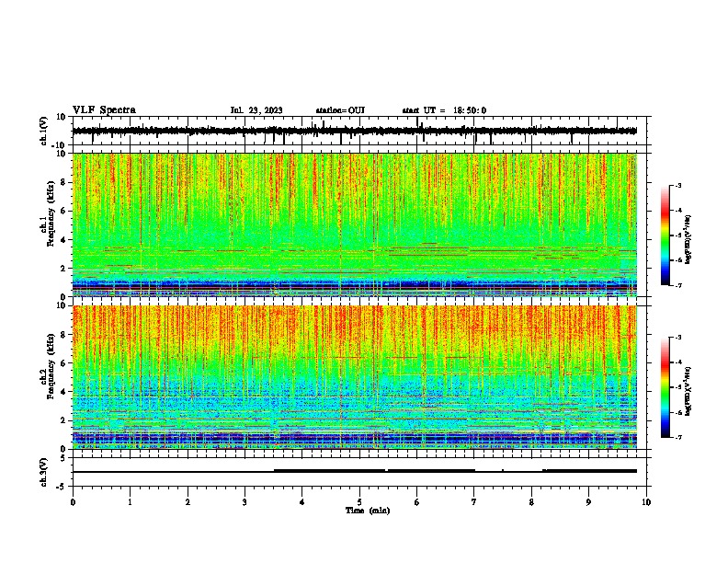Click the time axis tick label '8'

pyautogui.click(x=531, y=502)
